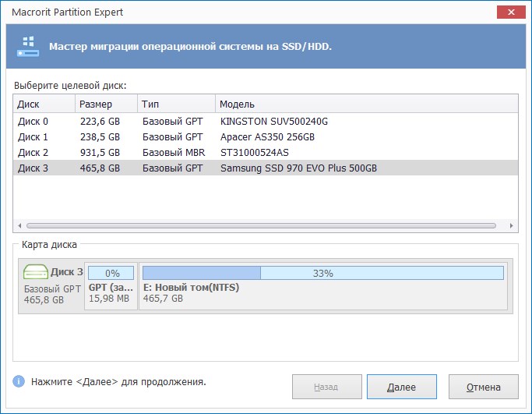This screenshot has width=532, height=414.
Task: Select the Диск 1 row
Action: click(266, 137)
